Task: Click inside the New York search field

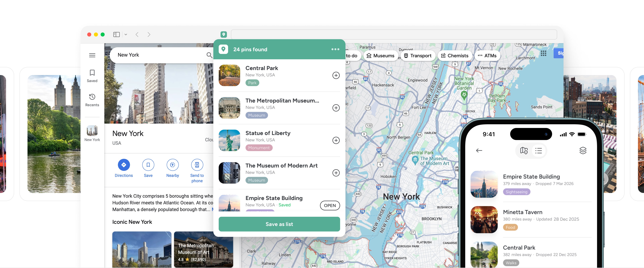Action: [x=150, y=55]
